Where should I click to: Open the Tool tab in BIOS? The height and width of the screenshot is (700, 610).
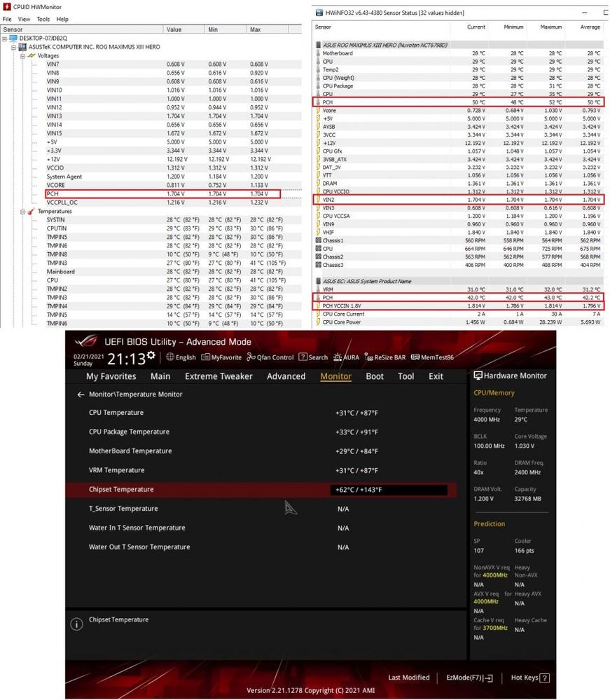(x=406, y=376)
